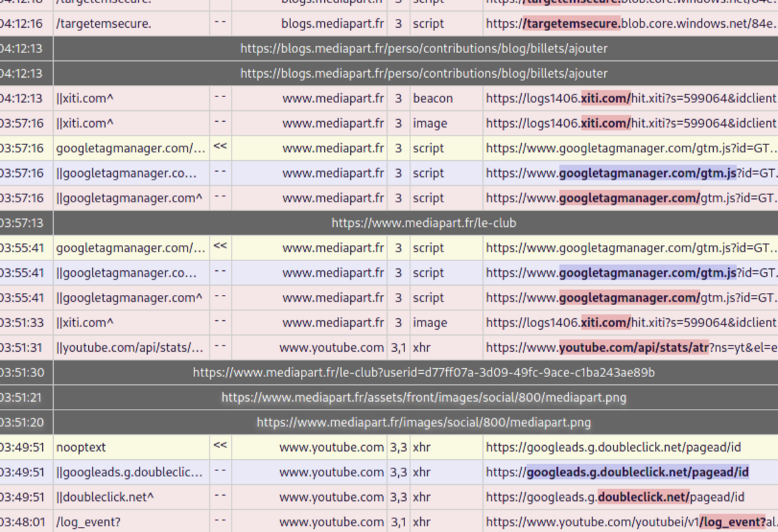This screenshot has height=532, width=778.
Task: Open the youtubei/v1/log_event request URL
Action: [x=631, y=522]
